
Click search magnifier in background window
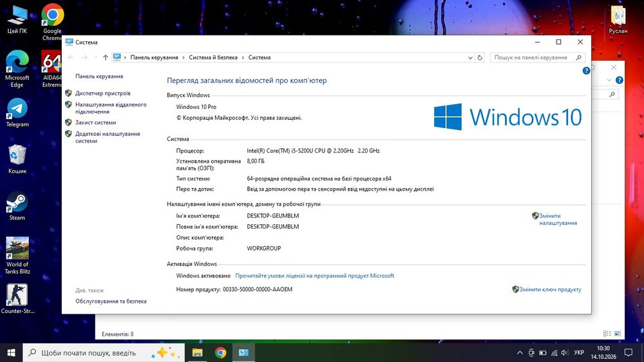click(612, 95)
